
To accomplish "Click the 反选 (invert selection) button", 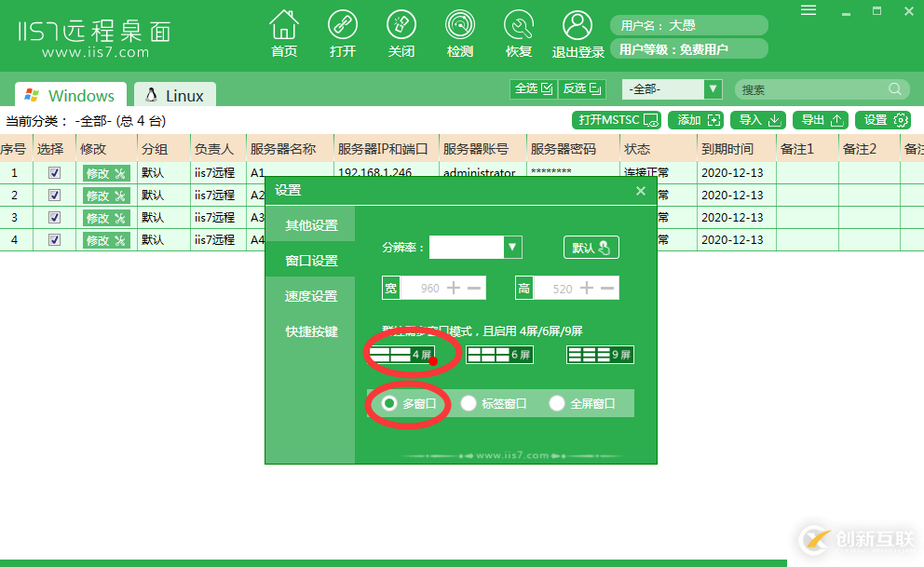I will 581,88.
